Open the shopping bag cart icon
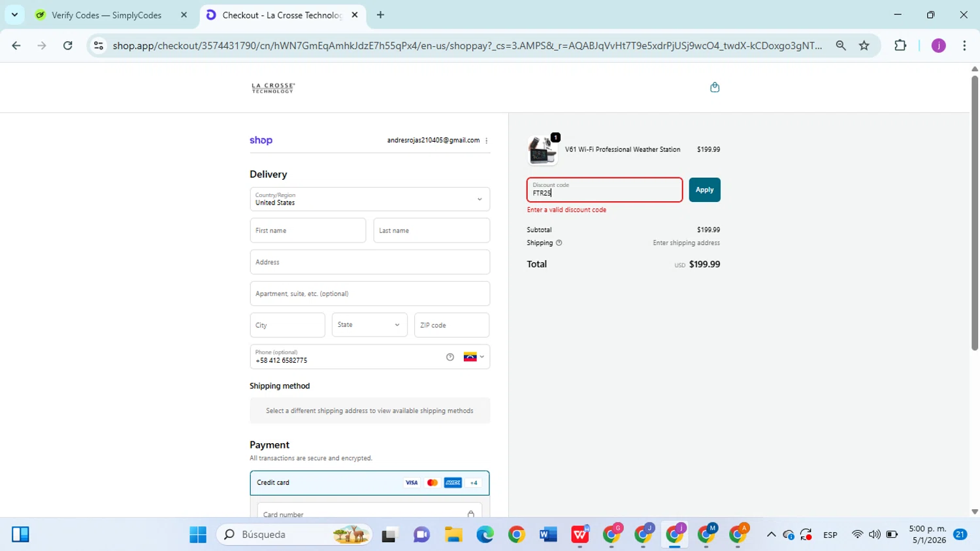This screenshot has height=551, width=980. click(715, 87)
